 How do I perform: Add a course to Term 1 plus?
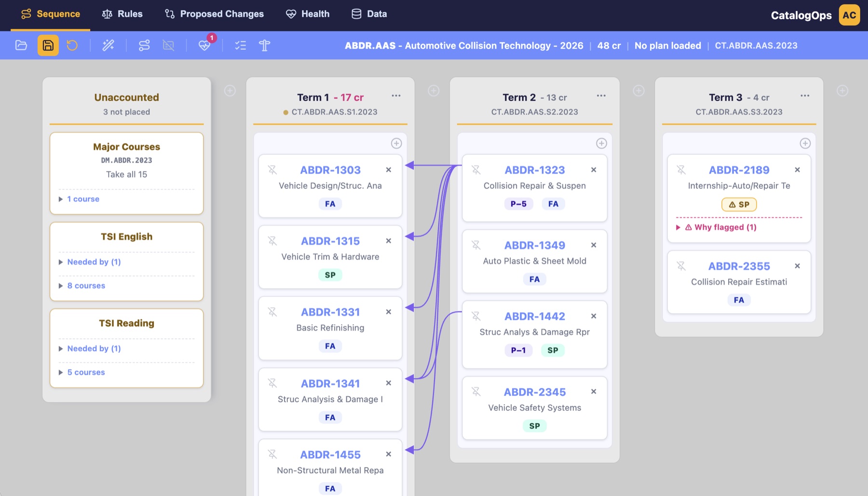coord(396,143)
